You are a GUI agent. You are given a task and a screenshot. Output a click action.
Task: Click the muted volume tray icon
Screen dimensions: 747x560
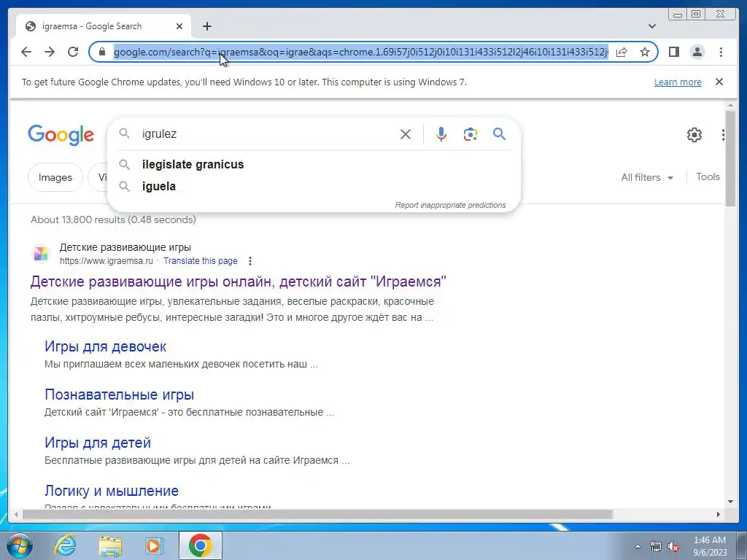tap(673, 546)
